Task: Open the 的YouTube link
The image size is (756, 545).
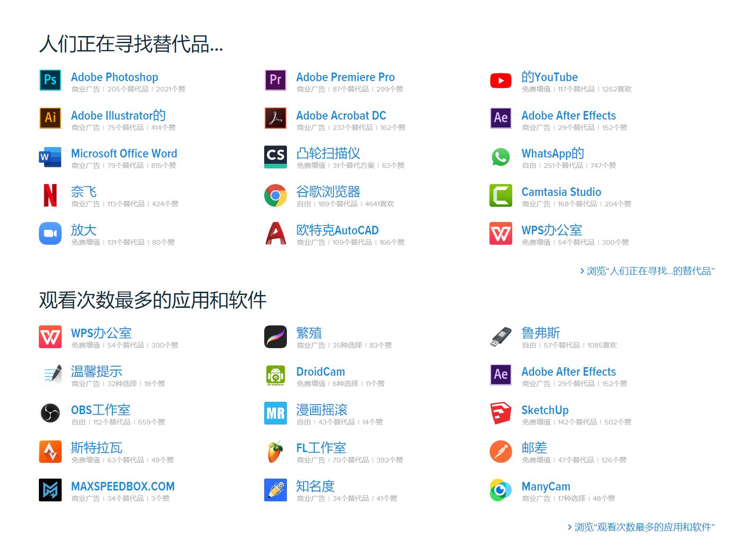Action: [550, 77]
